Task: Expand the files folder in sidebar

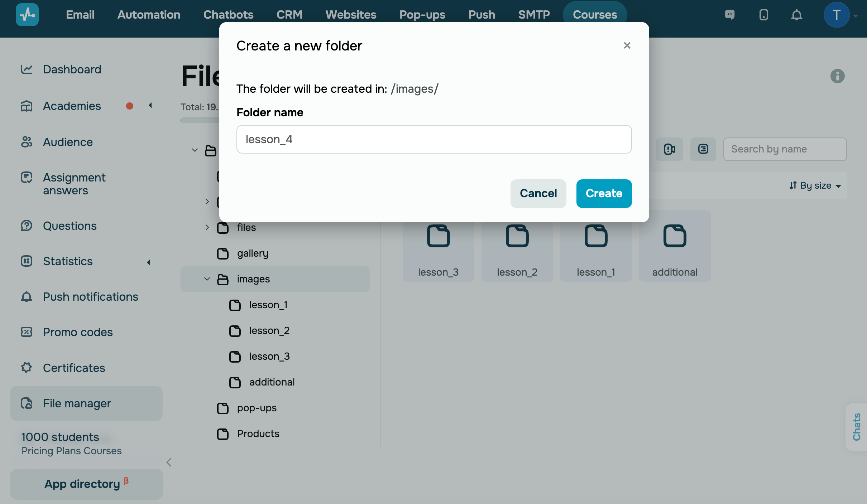Action: click(x=207, y=227)
